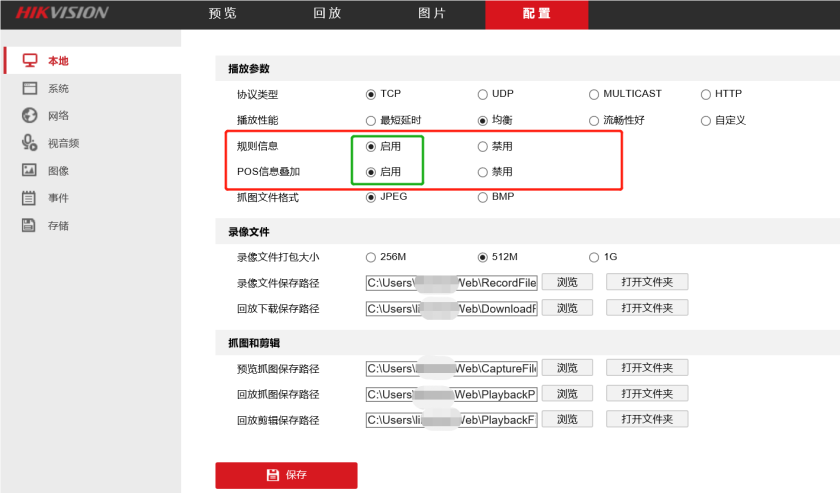The height and width of the screenshot is (493, 840).
Task: Click the save (保存) button
Action: tap(286, 475)
